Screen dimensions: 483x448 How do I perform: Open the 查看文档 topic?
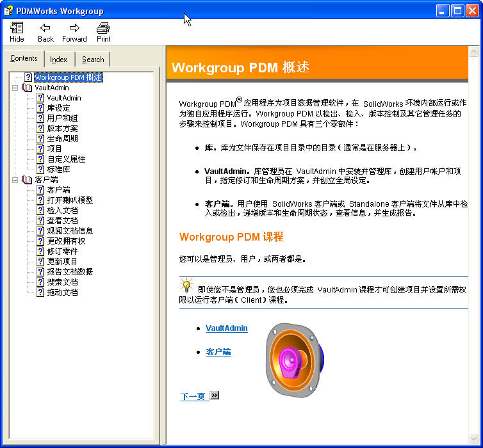coord(62,221)
